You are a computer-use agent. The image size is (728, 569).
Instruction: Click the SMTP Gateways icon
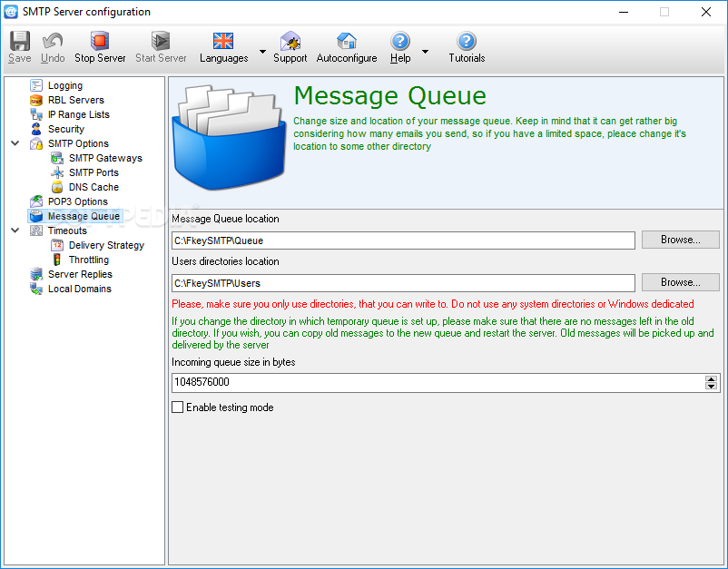57,158
